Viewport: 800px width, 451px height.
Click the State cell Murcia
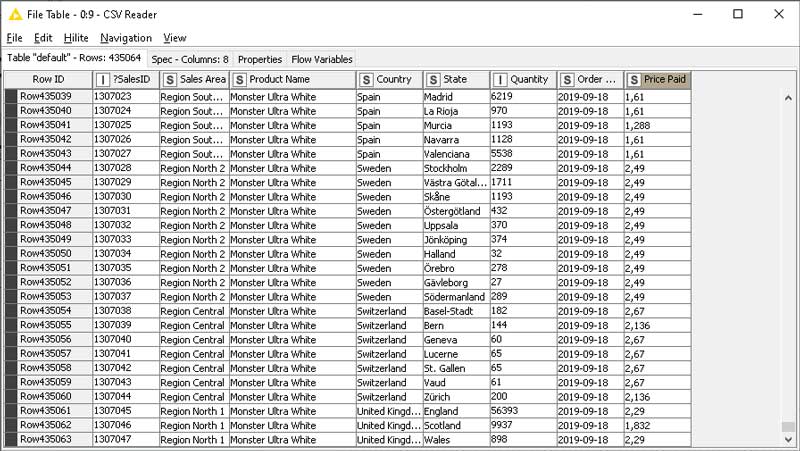(457, 125)
